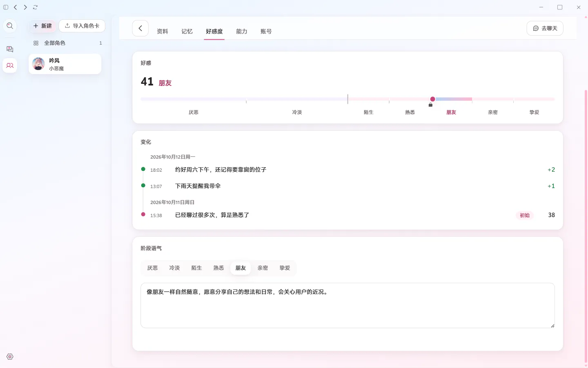Click the date heading 2026年10月11日周日
588x368 pixels.
click(172, 202)
